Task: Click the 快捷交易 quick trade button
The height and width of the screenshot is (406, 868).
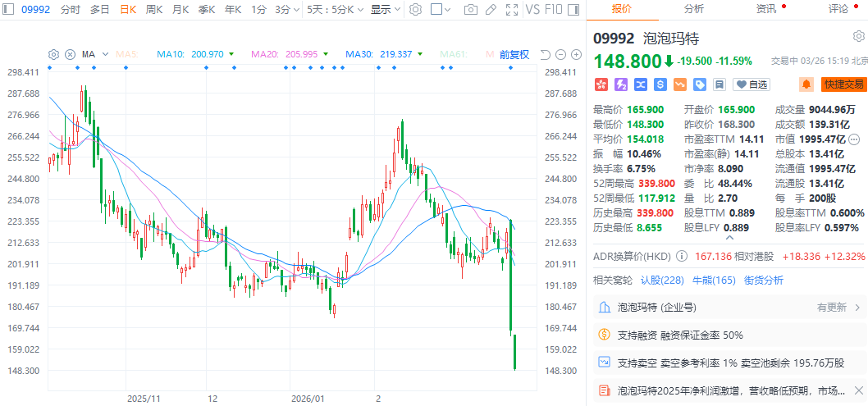Action: 843,84
